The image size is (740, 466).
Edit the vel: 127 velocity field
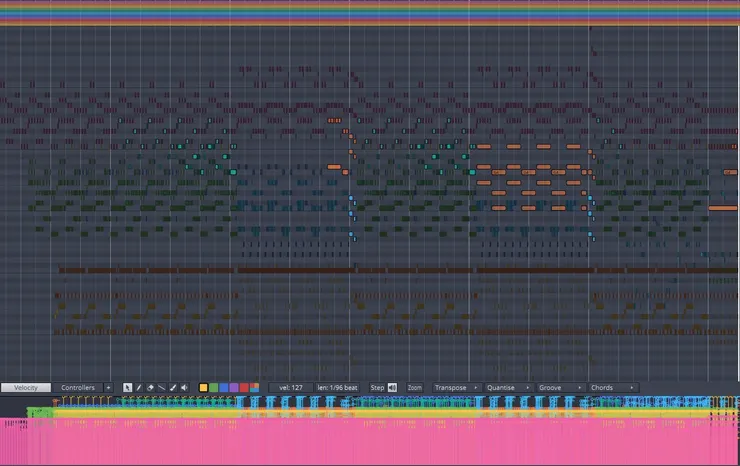pyautogui.click(x=291, y=388)
